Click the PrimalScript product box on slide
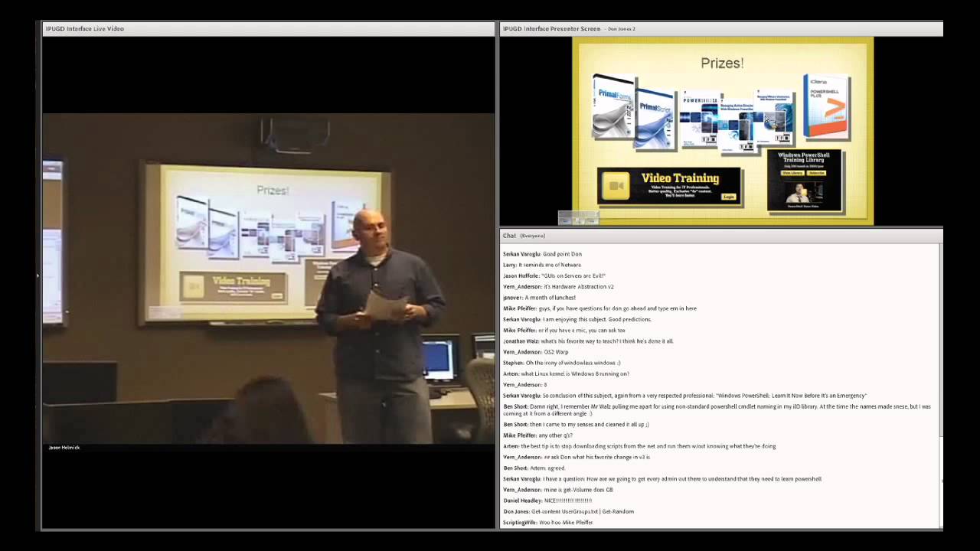 655,117
